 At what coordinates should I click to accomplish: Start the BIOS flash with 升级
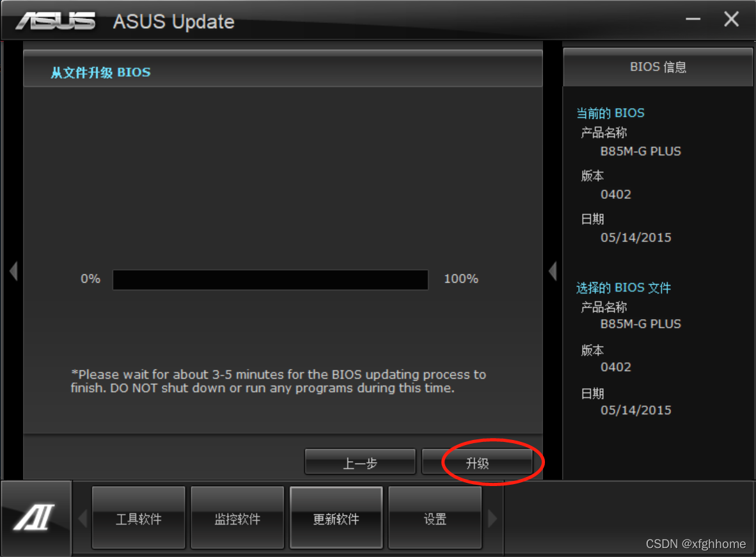point(477,462)
